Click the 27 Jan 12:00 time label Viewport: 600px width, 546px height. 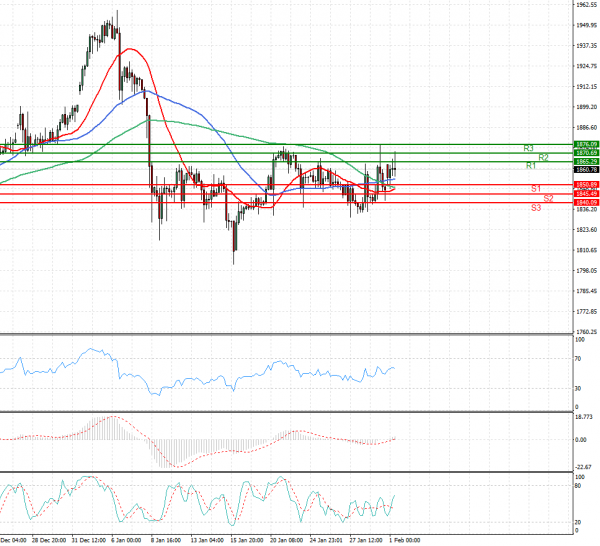coord(366,540)
